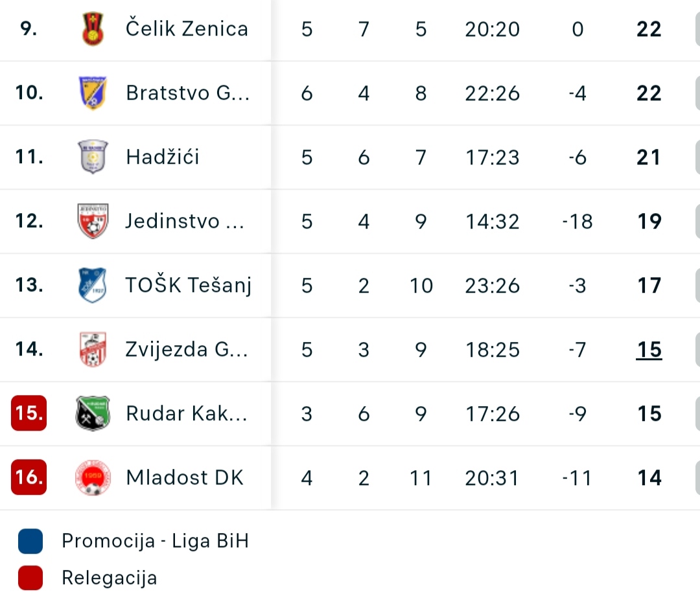Click underlined 15 points of Zvijezda

click(x=649, y=350)
